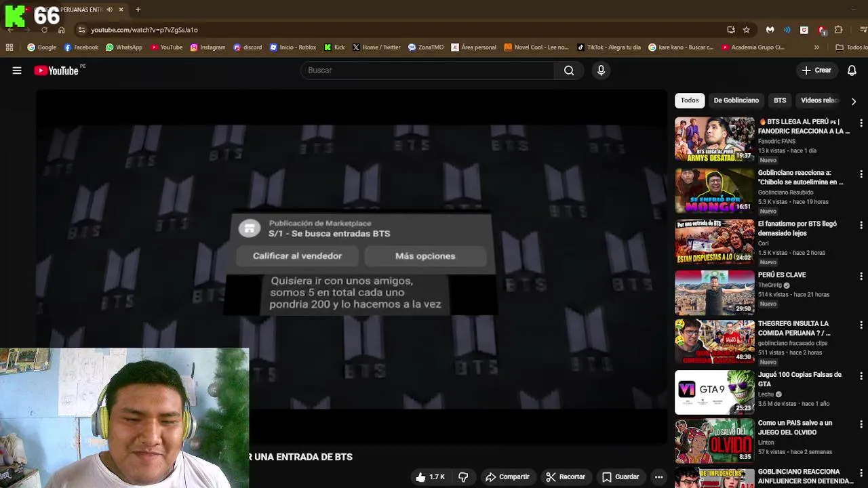Open the WhatsApp bookmark
Image resolution: width=868 pixels, height=488 pixels.
click(x=123, y=47)
